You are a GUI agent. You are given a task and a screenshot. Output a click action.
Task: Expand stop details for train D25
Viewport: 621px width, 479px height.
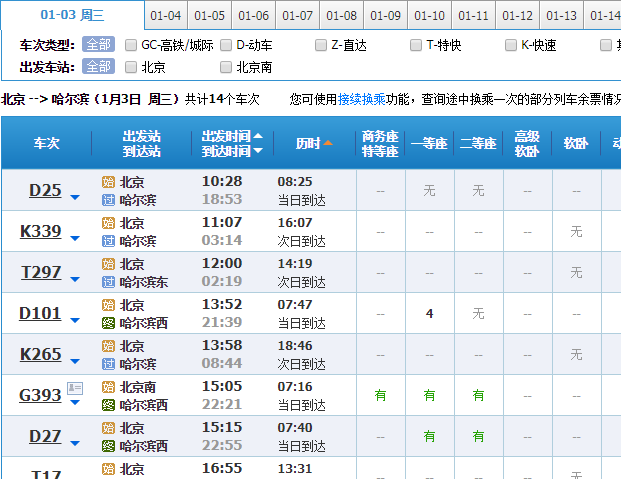tap(75, 197)
